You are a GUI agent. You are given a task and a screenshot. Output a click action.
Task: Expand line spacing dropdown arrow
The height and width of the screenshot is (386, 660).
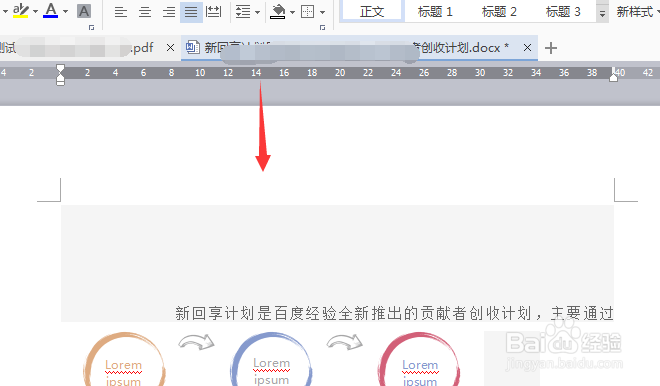pyautogui.click(x=258, y=12)
